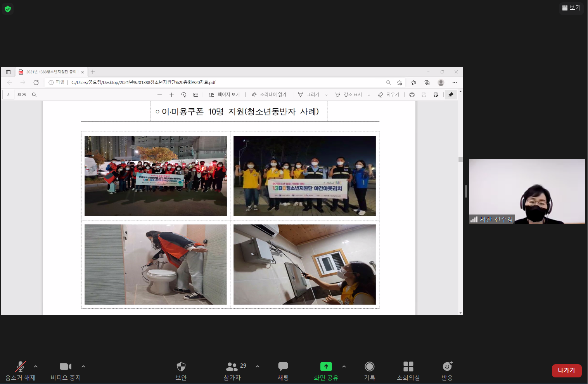This screenshot has height=384, width=588.
Task: Unmute the microphone with 음소거 해제
Action: click(x=20, y=367)
